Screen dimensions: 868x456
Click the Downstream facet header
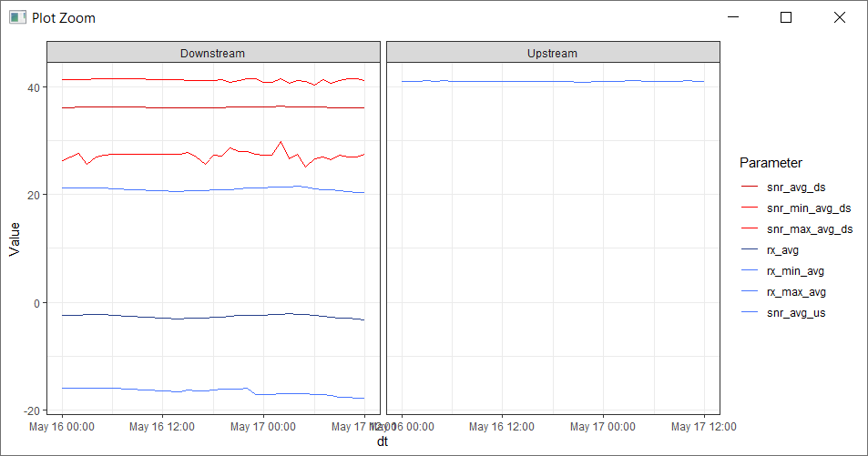(213, 53)
